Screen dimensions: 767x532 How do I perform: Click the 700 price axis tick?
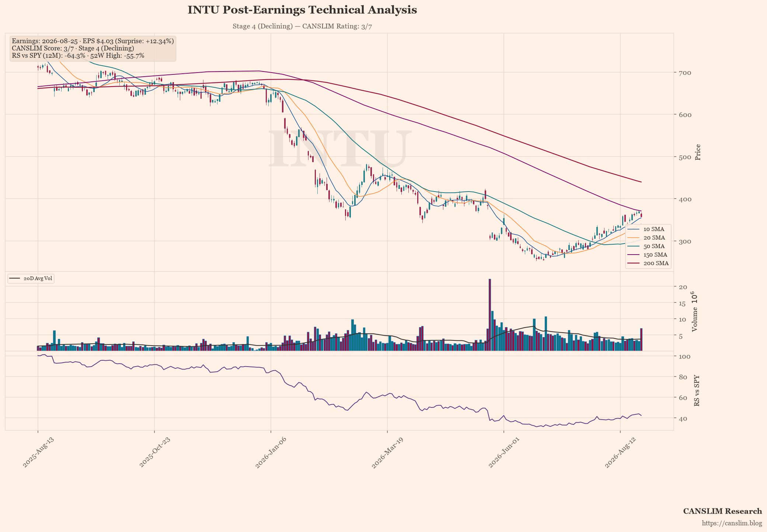[x=684, y=73]
